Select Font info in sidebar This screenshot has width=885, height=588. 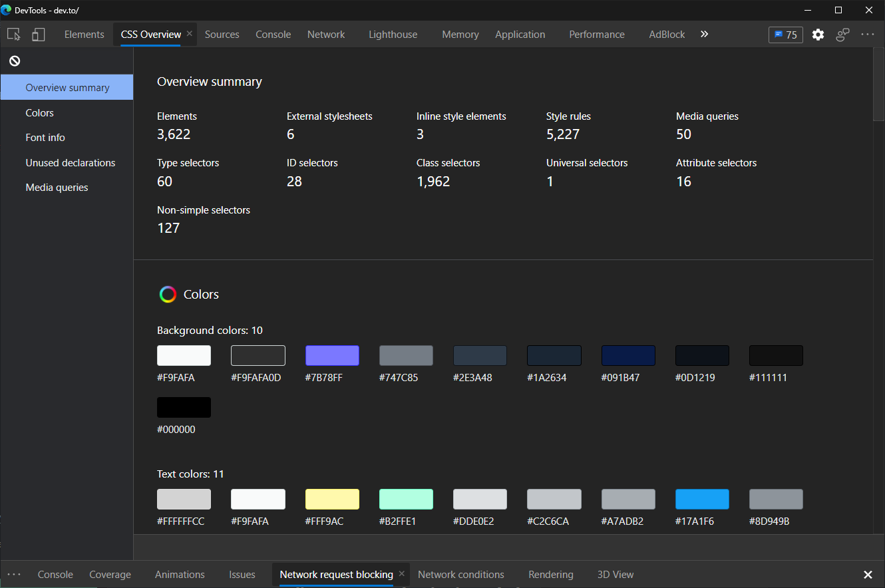click(x=67, y=137)
